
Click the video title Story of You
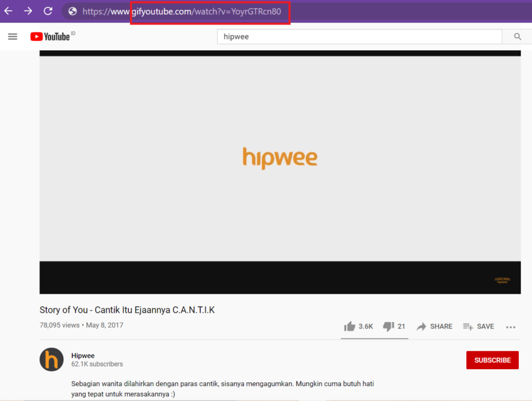[127, 310]
